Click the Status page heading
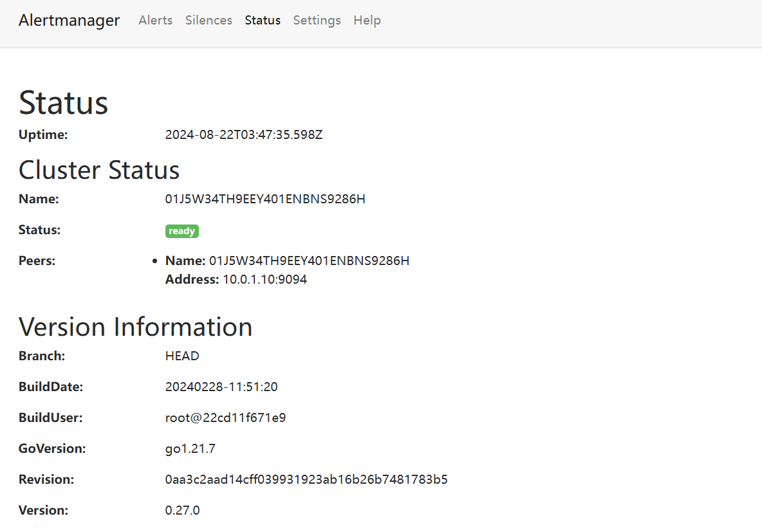Screen dimensions: 762x532 (63, 102)
